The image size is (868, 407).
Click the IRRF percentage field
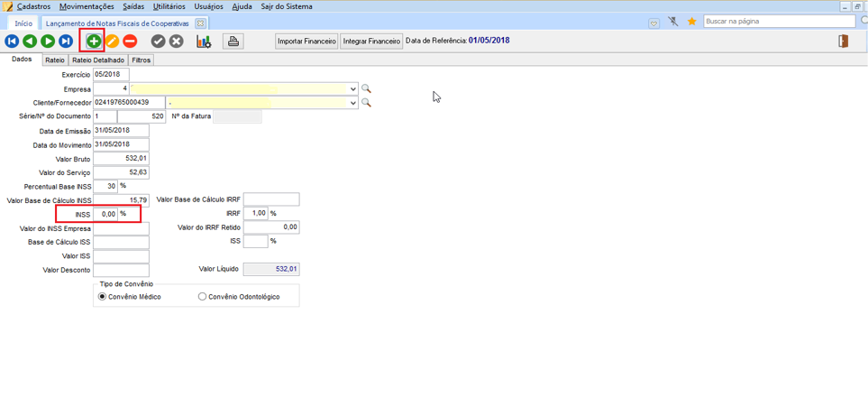[x=256, y=214]
